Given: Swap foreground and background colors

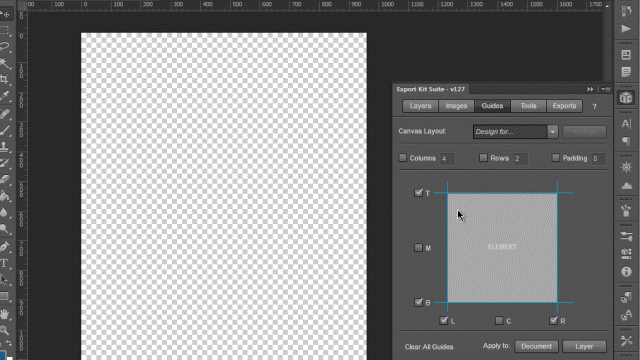Looking at the screenshot, I should (9, 344).
